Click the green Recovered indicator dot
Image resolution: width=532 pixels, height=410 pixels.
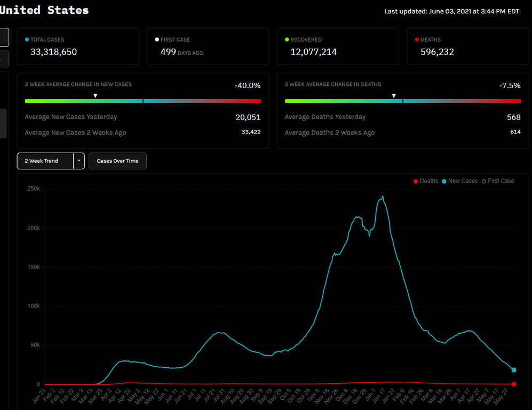pos(287,40)
